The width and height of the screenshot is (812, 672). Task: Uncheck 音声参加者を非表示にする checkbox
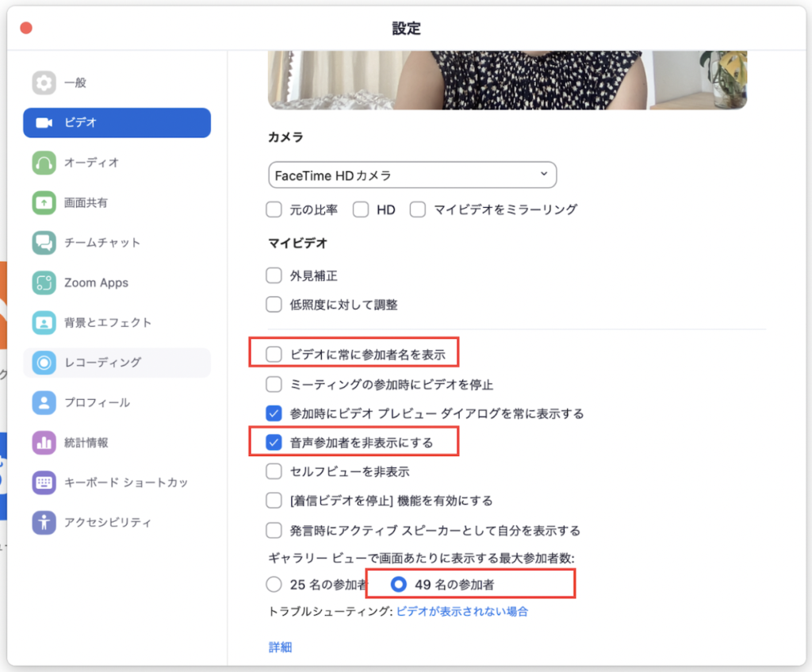pos(274,443)
